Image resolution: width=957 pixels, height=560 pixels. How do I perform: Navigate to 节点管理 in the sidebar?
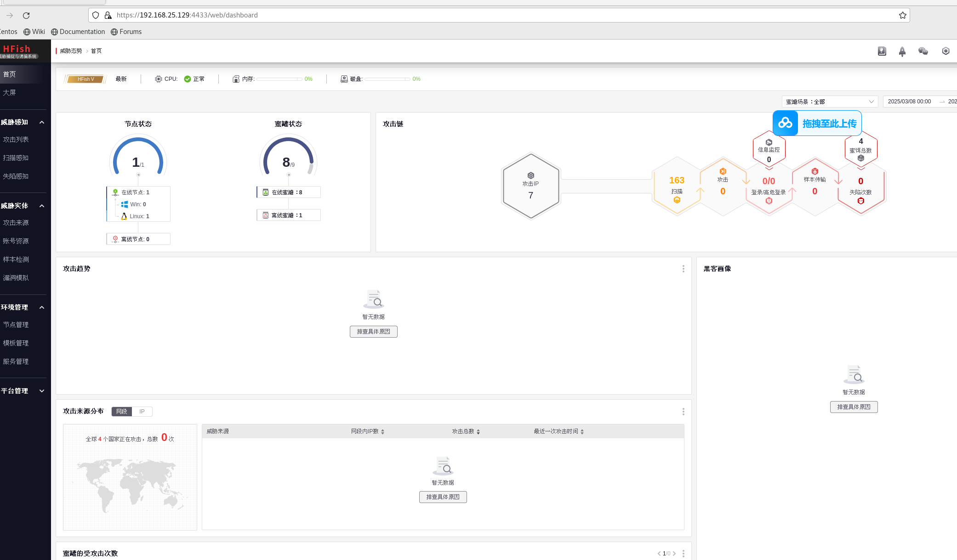click(x=15, y=324)
